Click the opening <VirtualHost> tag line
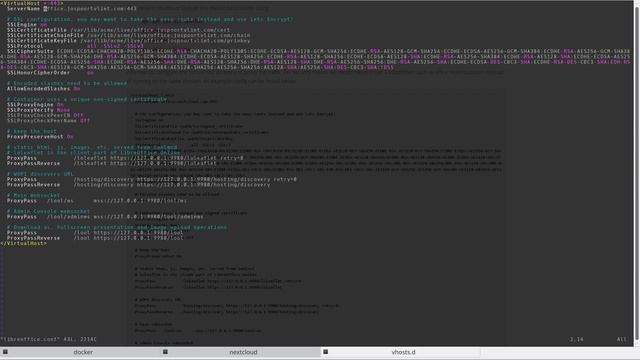 click(x=31, y=3)
